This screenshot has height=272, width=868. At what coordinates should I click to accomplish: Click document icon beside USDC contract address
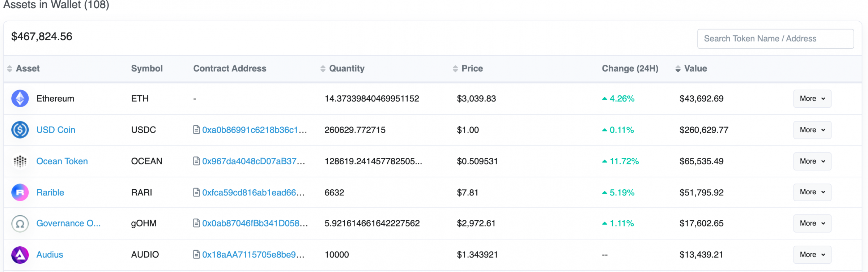point(196,130)
